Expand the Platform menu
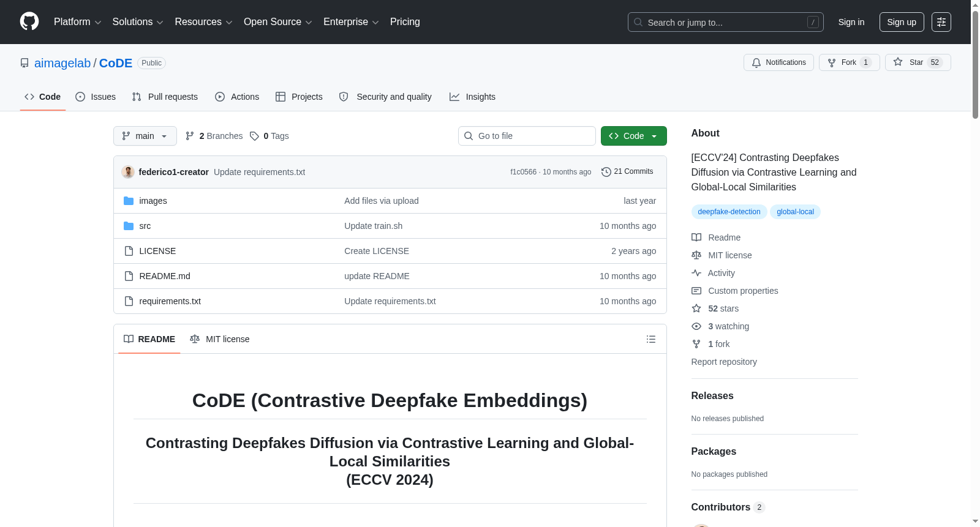Screen dimensions: 980x527 (78, 22)
